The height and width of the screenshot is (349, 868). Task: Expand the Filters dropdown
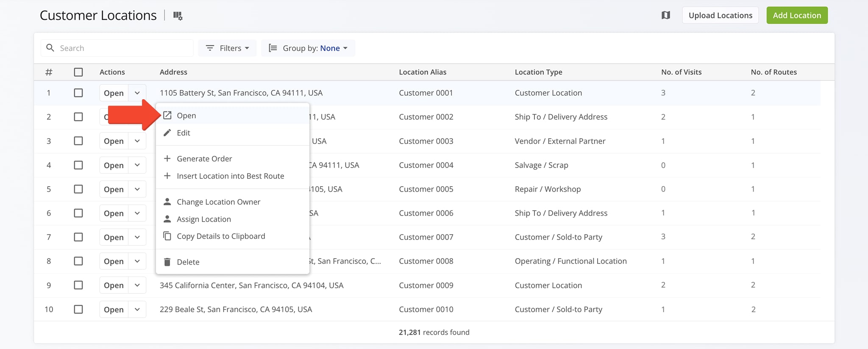(x=227, y=48)
